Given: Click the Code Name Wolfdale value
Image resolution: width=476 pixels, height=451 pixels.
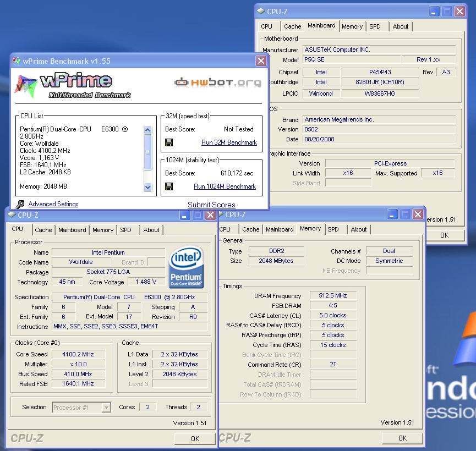Looking at the screenshot, I should tap(81, 262).
